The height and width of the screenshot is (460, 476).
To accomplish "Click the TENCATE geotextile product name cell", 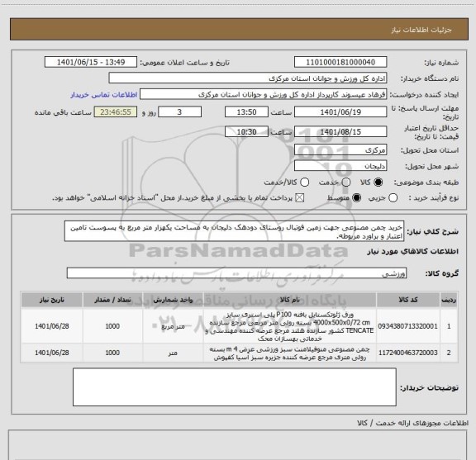I will [x=289, y=326].
